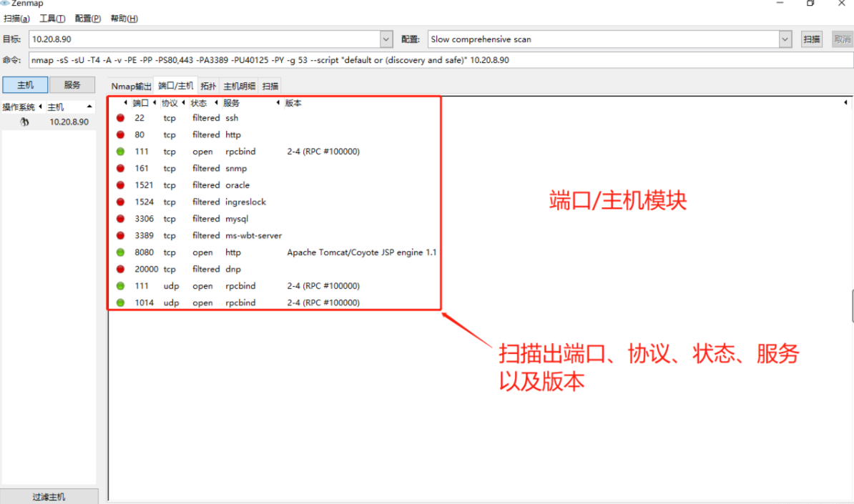Sort by the 版本 column header
Screen dimensions: 854x504
click(293, 103)
